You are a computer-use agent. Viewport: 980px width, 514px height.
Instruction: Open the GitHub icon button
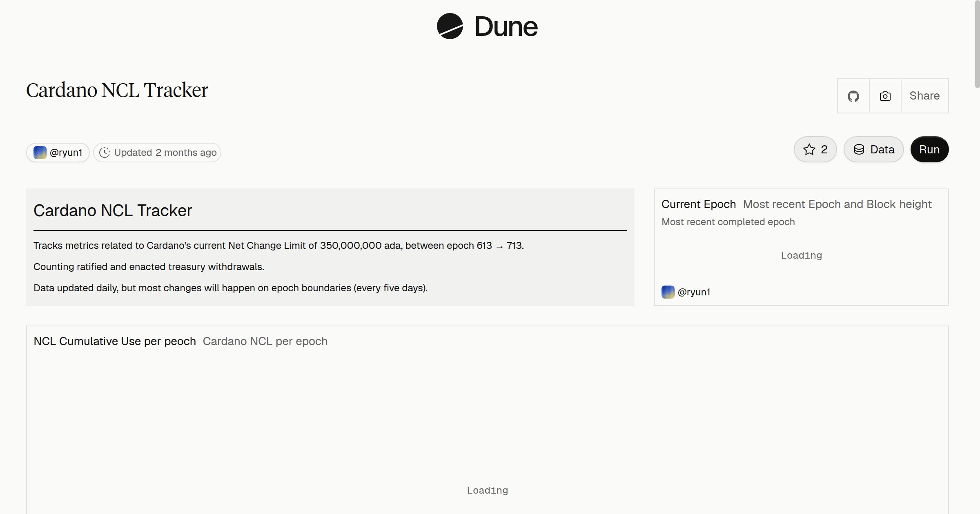853,96
